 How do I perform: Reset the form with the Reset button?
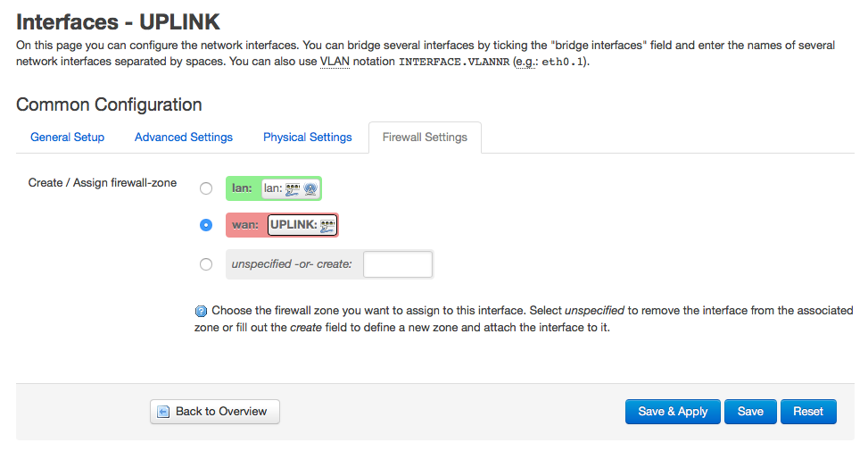point(808,412)
